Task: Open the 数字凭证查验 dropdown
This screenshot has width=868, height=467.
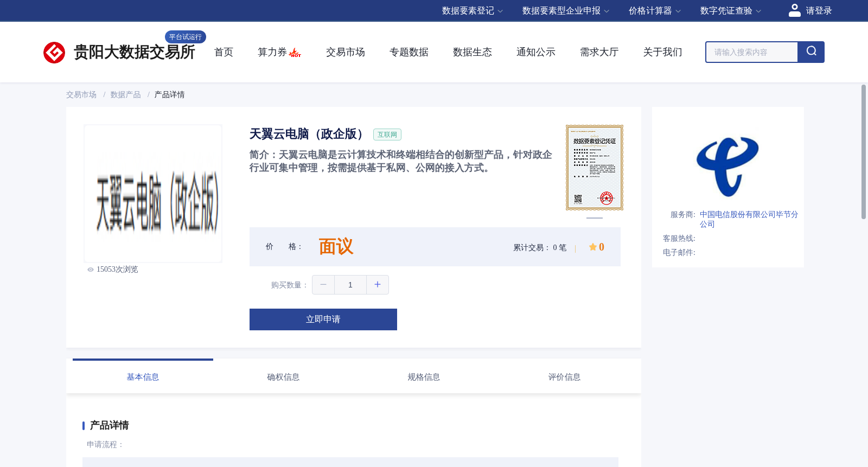Action: [x=730, y=11]
